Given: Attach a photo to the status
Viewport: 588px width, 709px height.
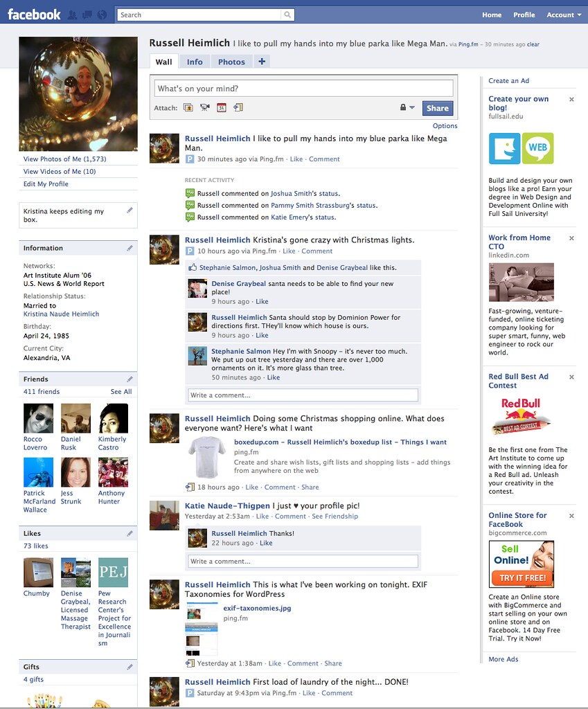Looking at the screenshot, I should click(188, 107).
